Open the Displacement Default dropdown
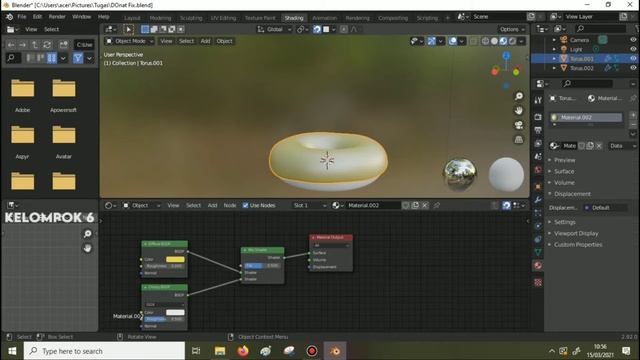Image resolution: width=640 pixels, height=360 pixels. 605,208
